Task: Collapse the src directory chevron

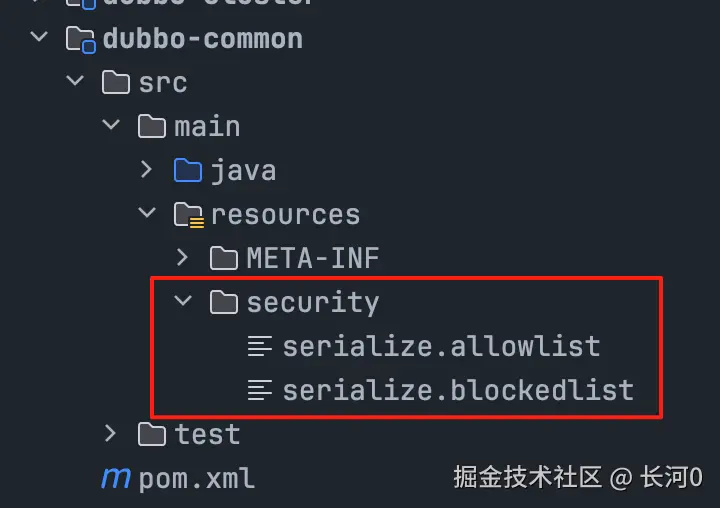Action: (75, 82)
